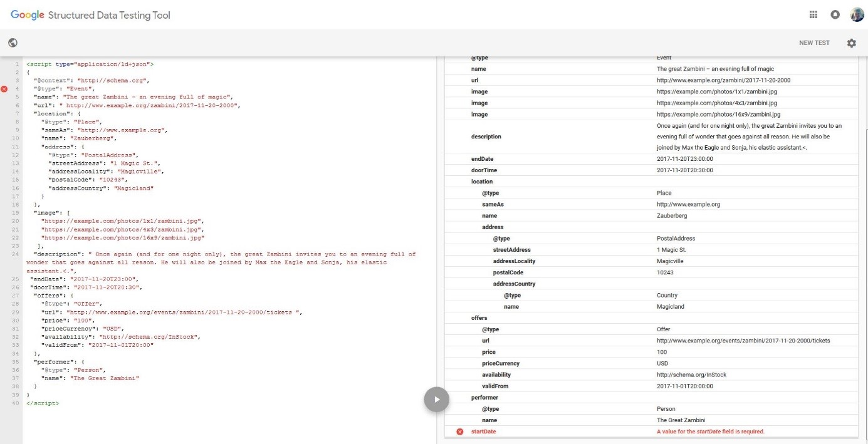
Task: Click the "addressCountry" row in results
Action: point(651,284)
